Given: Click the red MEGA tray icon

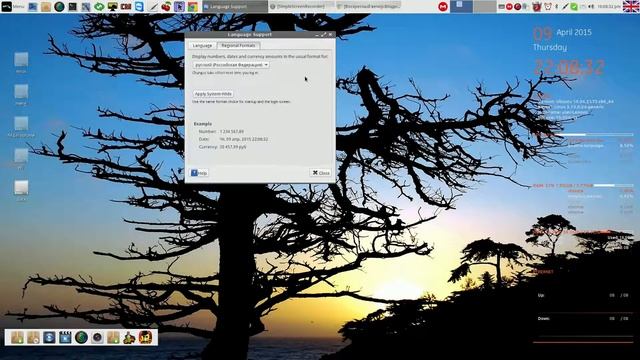Looking at the screenshot, I should [443, 7].
